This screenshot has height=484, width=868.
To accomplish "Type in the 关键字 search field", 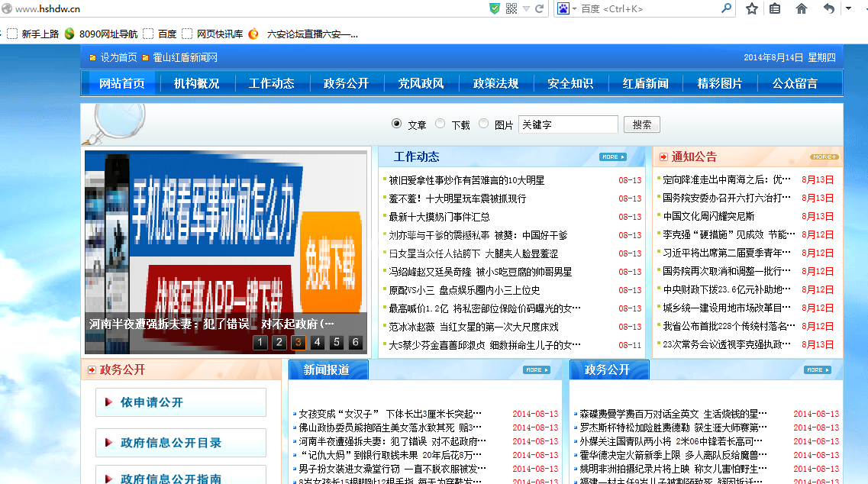I will 568,124.
